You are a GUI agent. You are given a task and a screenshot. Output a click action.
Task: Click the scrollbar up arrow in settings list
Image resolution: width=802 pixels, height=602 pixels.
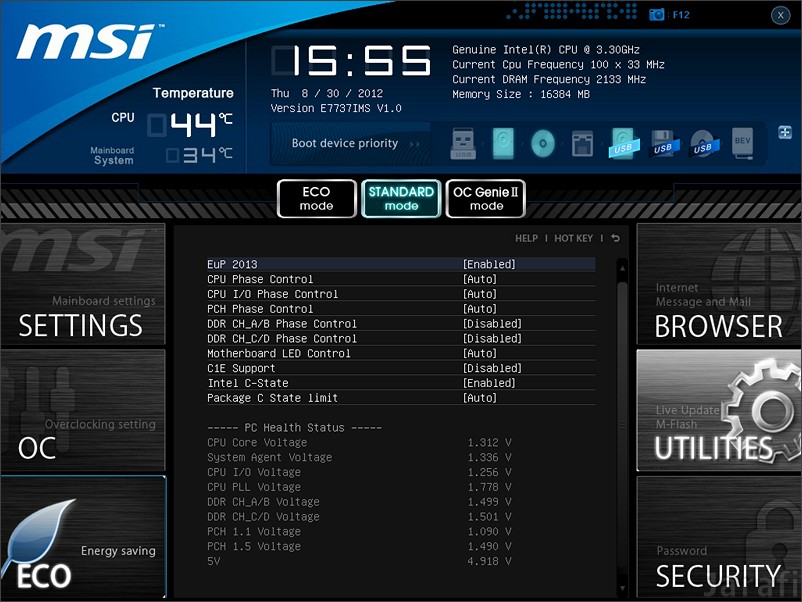622,268
